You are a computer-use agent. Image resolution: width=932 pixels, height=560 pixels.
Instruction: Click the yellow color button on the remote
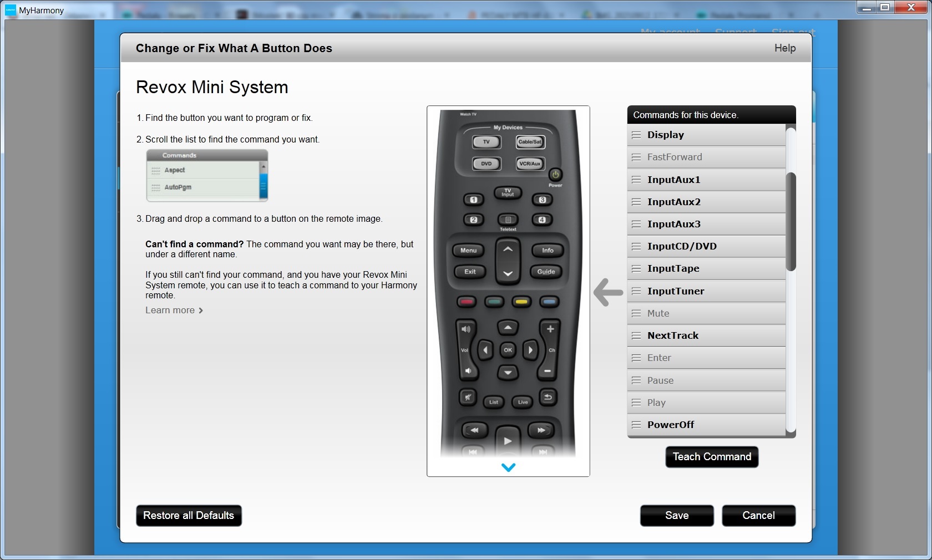coord(521,302)
